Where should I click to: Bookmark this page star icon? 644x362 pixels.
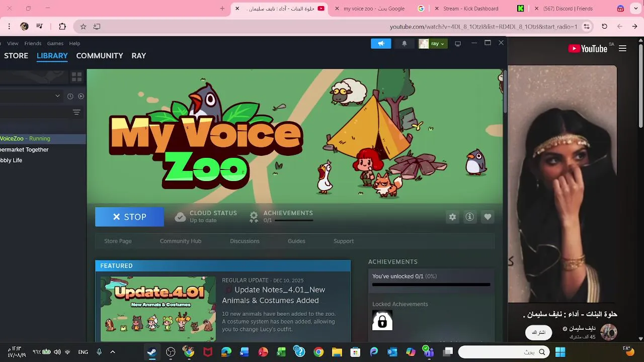pyautogui.click(x=84, y=27)
